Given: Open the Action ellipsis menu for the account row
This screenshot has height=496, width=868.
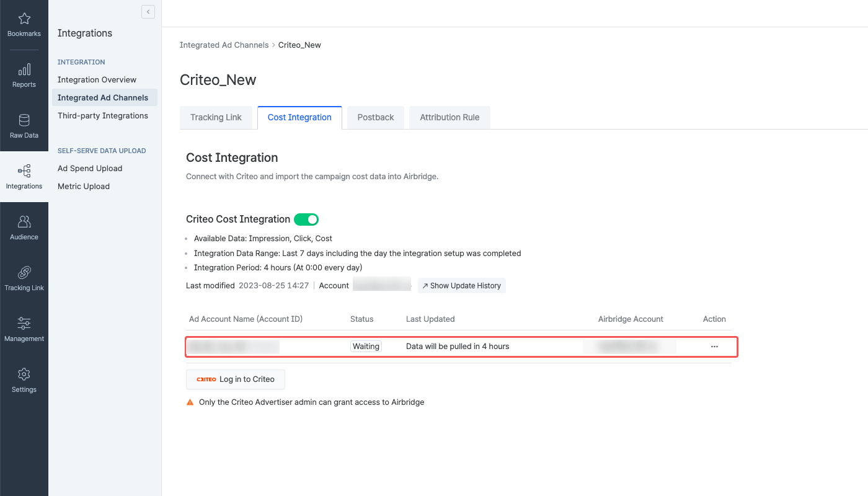Looking at the screenshot, I should (714, 347).
